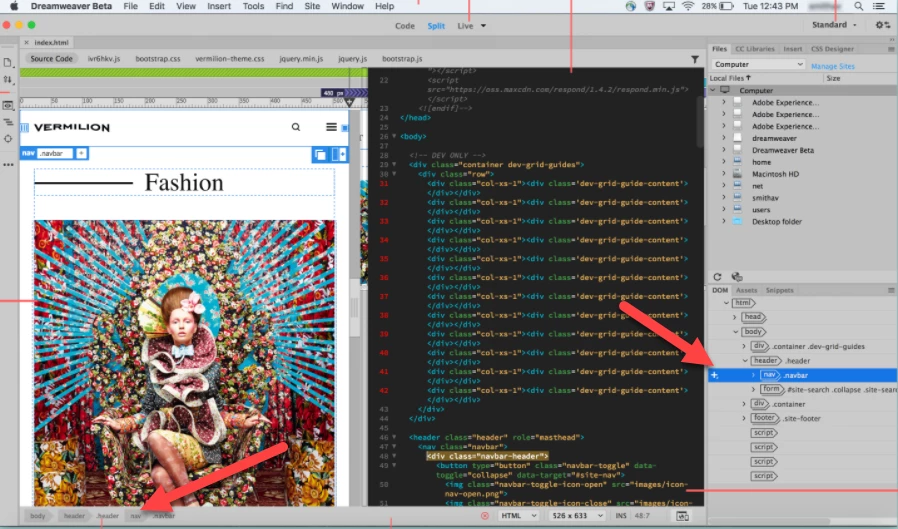Expand the nav .navbar node in DOM
The height and width of the screenshot is (529, 898).
coord(753,375)
